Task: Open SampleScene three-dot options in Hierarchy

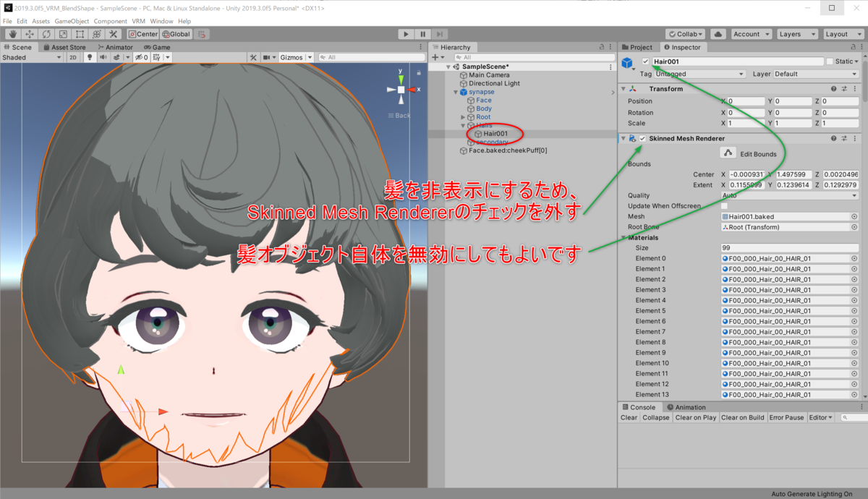Action: 612,67
